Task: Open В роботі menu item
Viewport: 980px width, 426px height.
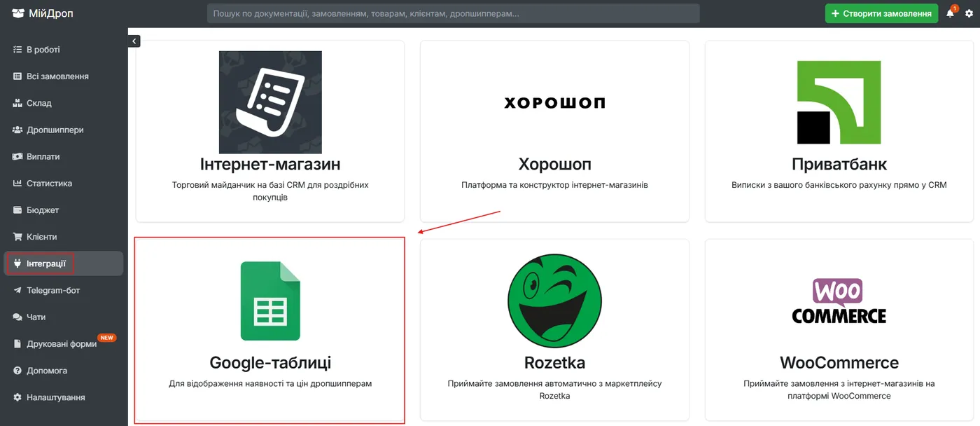Action: pyautogui.click(x=64, y=50)
